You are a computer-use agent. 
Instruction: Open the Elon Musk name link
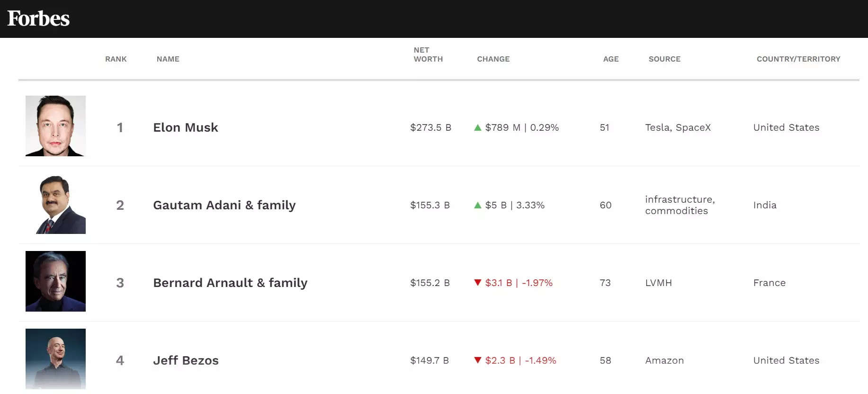[186, 127]
